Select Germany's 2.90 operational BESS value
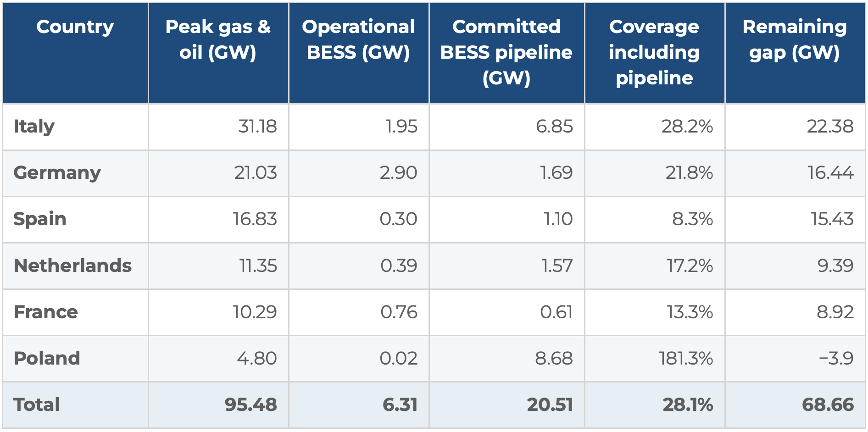The width and height of the screenshot is (868, 432). pyautogui.click(x=398, y=173)
